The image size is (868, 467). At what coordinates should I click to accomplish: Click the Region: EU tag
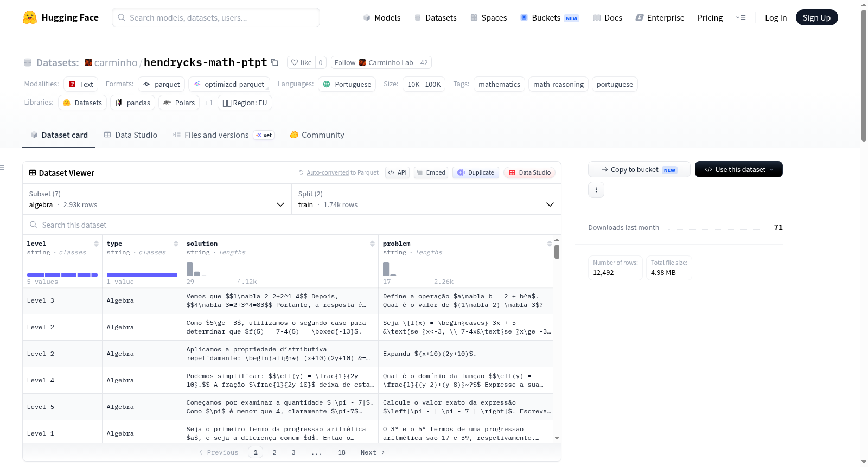pos(245,103)
